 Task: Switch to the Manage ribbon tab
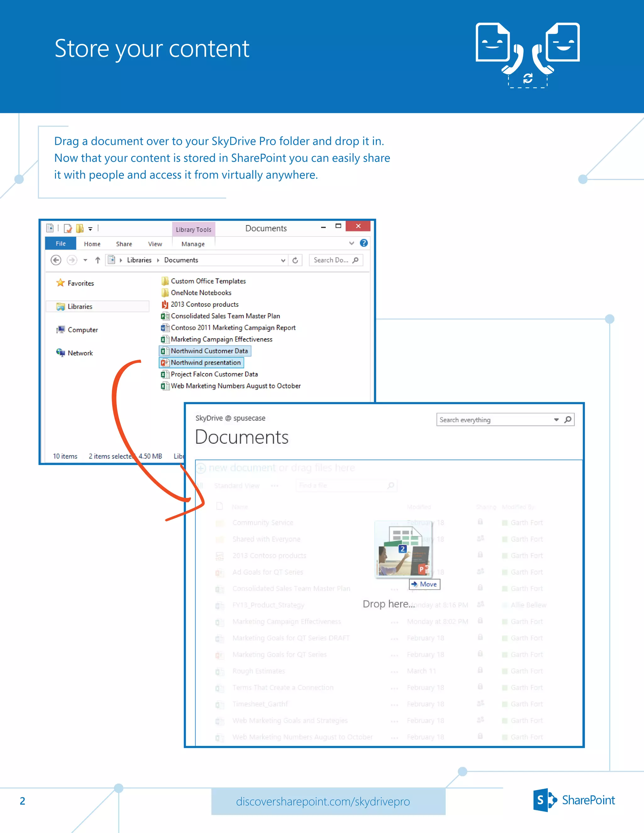pos(193,244)
